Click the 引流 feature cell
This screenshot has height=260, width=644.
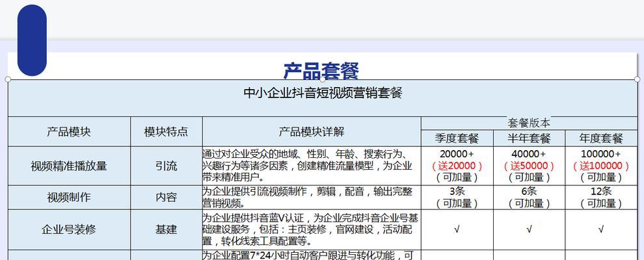click(166, 166)
